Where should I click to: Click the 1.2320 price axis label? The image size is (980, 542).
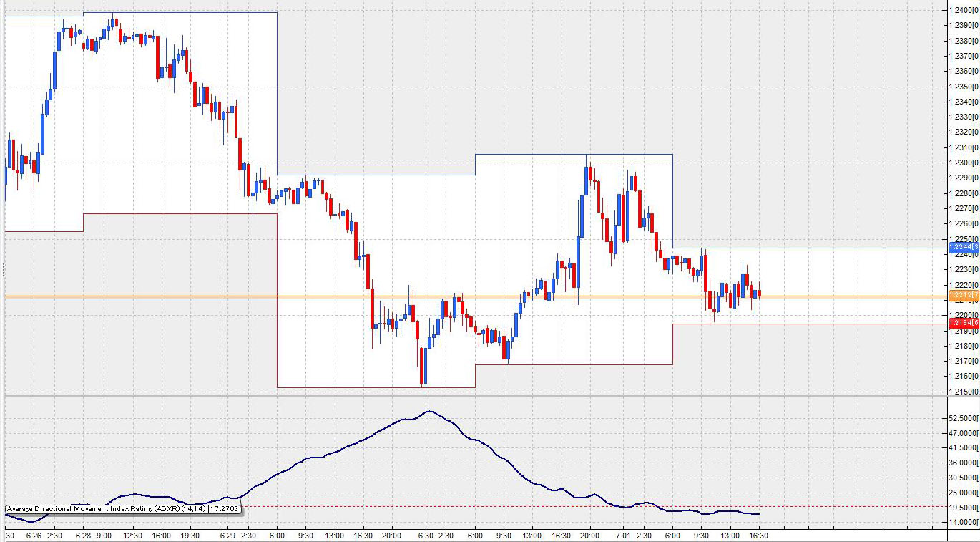coord(964,132)
